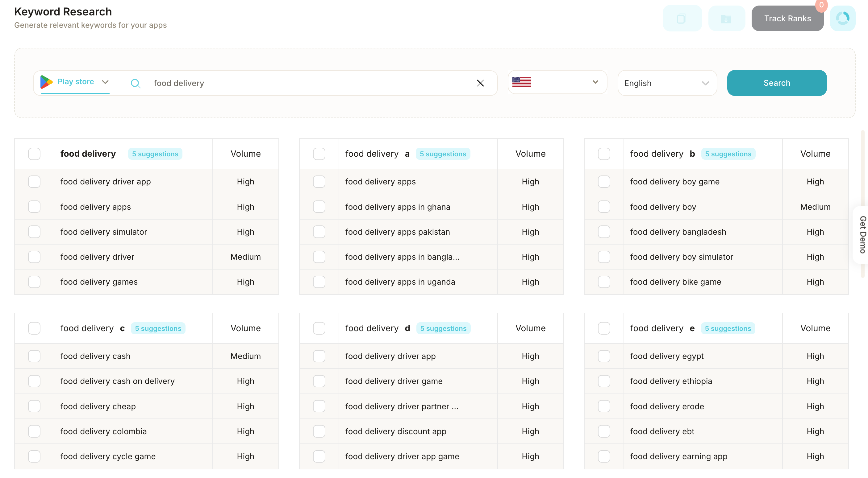This screenshot has height=478, width=868.
Task: Open the Get Demo side tab
Action: click(x=862, y=235)
